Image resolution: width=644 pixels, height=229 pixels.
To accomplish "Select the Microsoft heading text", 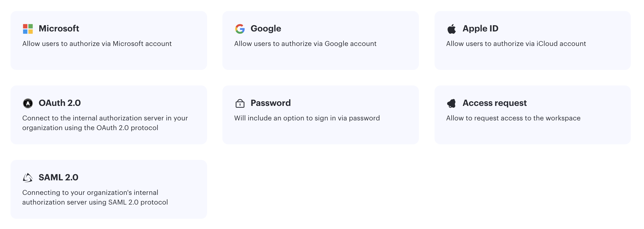I will (x=59, y=28).
